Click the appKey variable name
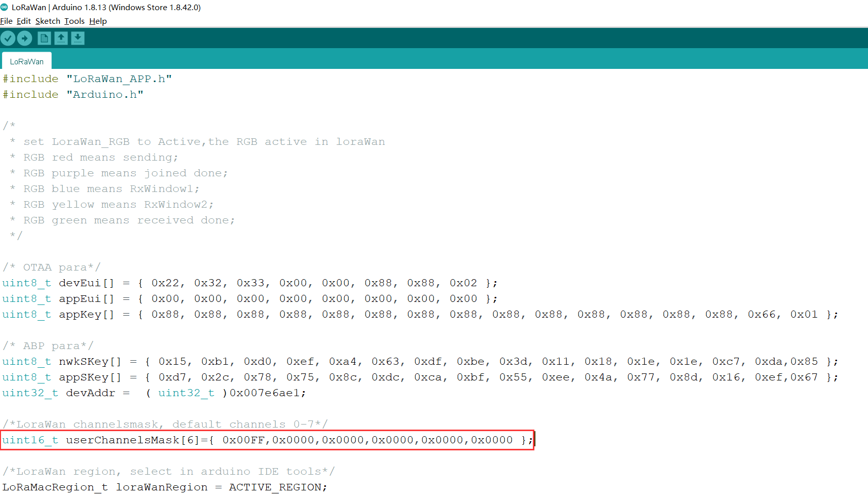The width and height of the screenshot is (868, 499). coord(80,315)
